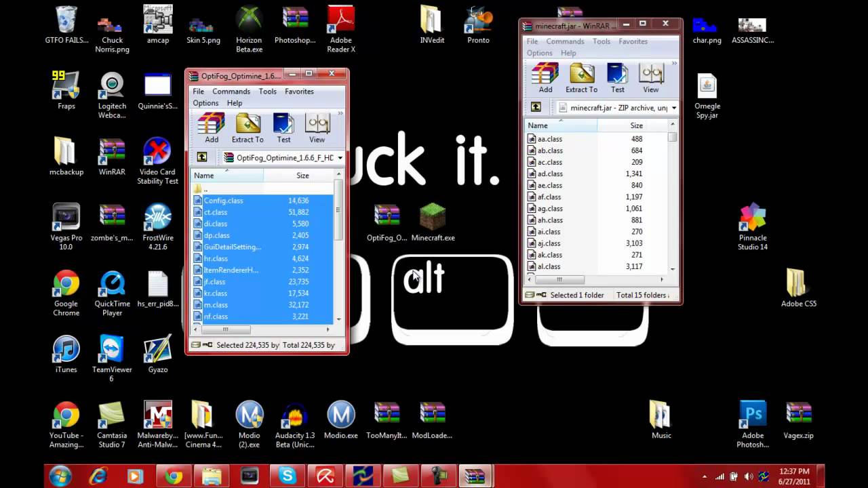Viewport: 868px width, 488px height.
Task: Open Skype from the taskbar
Action: click(x=288, y=476)
